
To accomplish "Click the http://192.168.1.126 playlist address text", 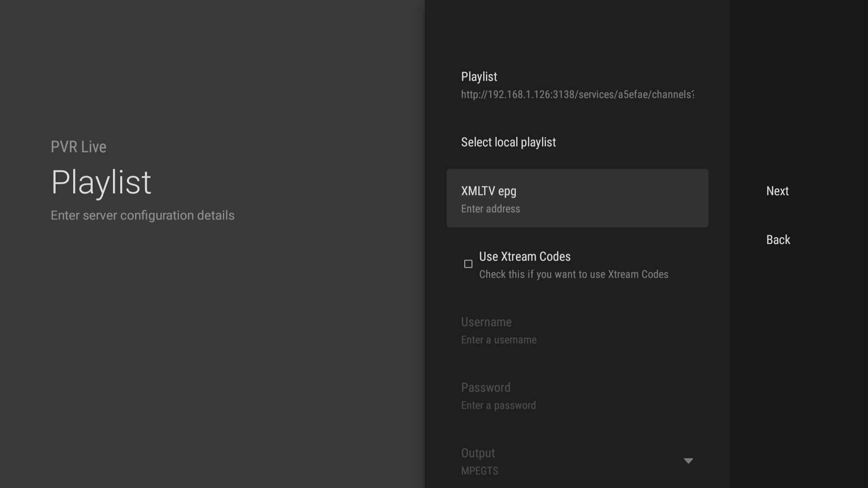I will [577, 95].
